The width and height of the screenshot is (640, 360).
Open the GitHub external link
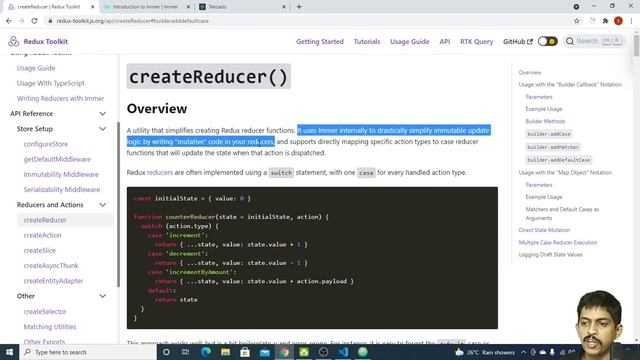point(518,41)
